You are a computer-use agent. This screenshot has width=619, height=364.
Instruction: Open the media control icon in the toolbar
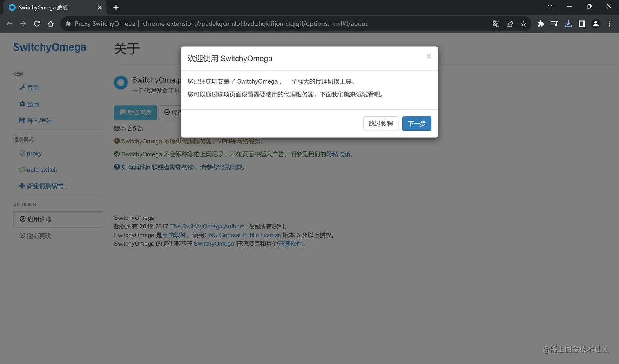coord(554,24)
